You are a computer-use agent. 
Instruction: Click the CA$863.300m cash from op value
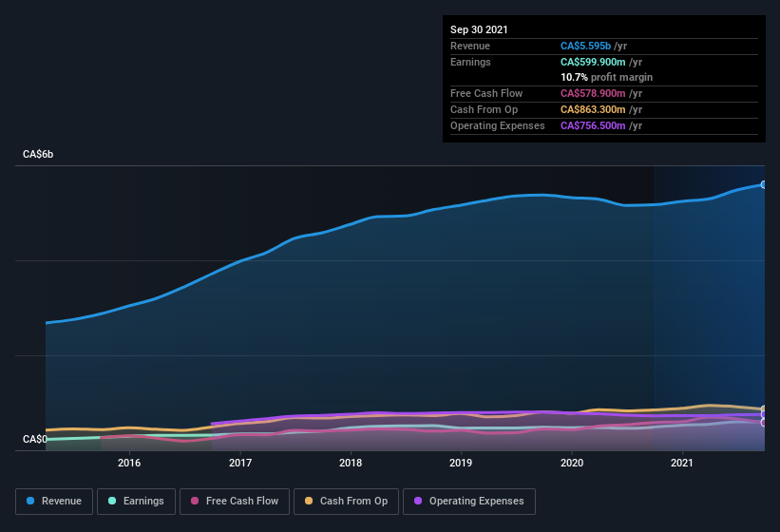tap(593, 109)
